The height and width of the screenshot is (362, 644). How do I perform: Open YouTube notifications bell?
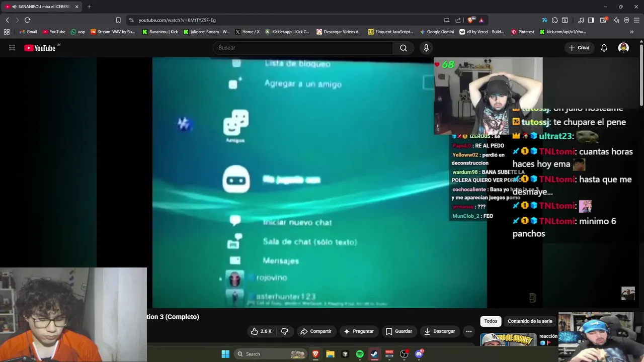pos(604,48)
